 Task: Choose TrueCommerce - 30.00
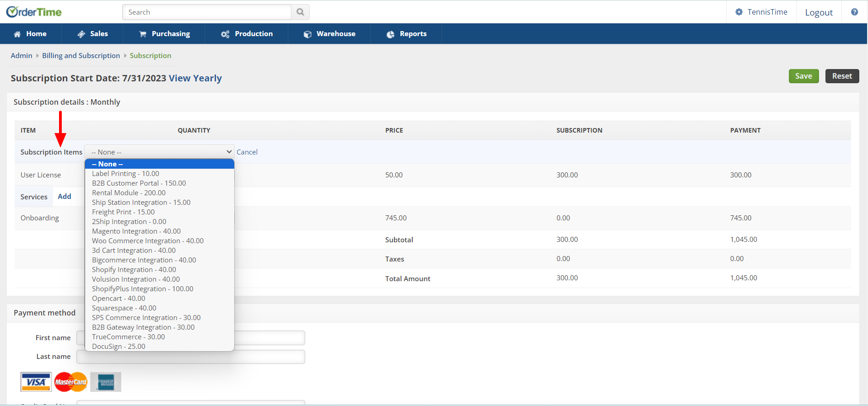pos(160,337)
